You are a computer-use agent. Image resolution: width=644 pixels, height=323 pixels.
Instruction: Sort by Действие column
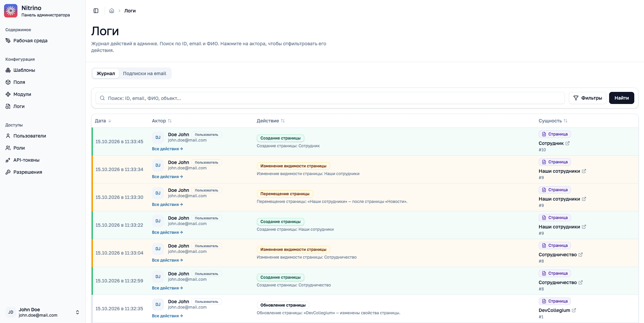271,121
